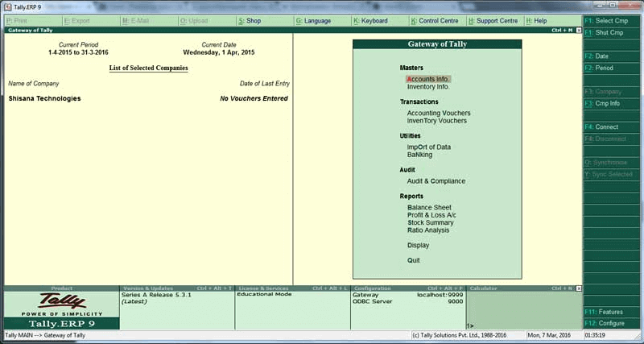Image resolution: width=644 pixels, height=344 pixels.
Task: Open Inventory Vouchers
Action: [x=437, y=121]
